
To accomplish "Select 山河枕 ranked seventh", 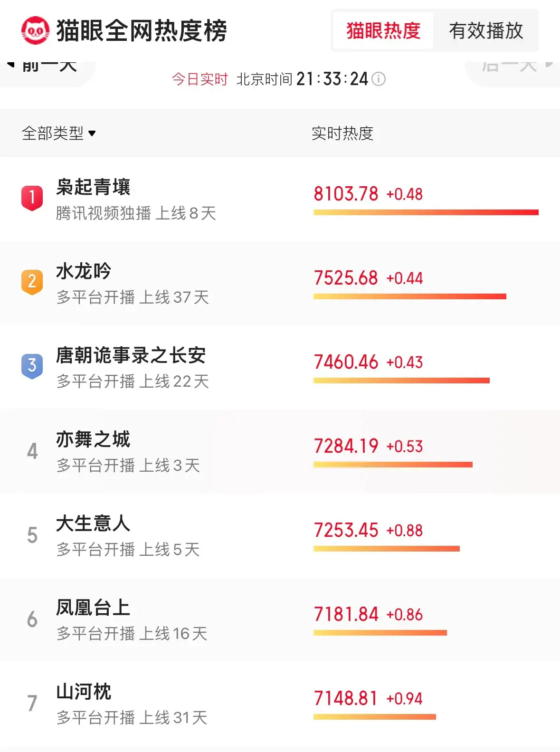I will 84,692.
